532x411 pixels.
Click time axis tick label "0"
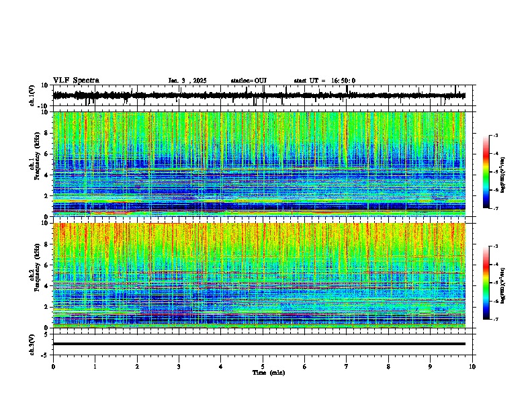[53, 366]
